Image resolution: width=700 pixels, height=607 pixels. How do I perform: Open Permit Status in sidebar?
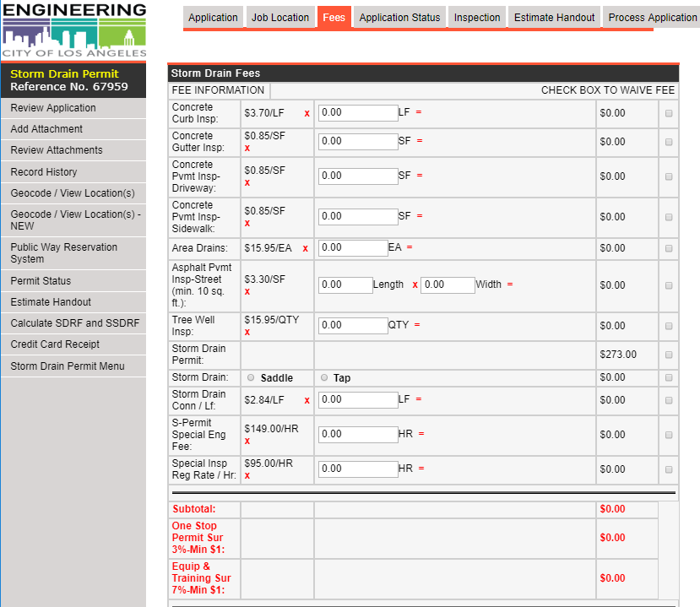coord(73,281)
